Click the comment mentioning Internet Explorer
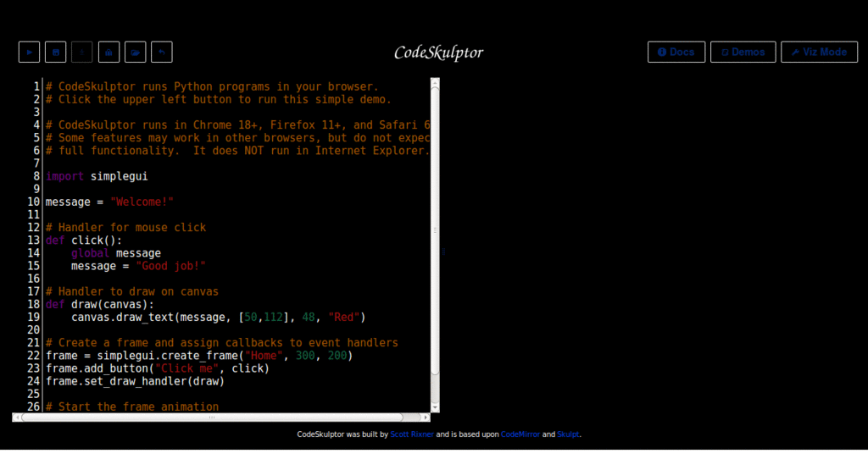 (x=238, y=151)
